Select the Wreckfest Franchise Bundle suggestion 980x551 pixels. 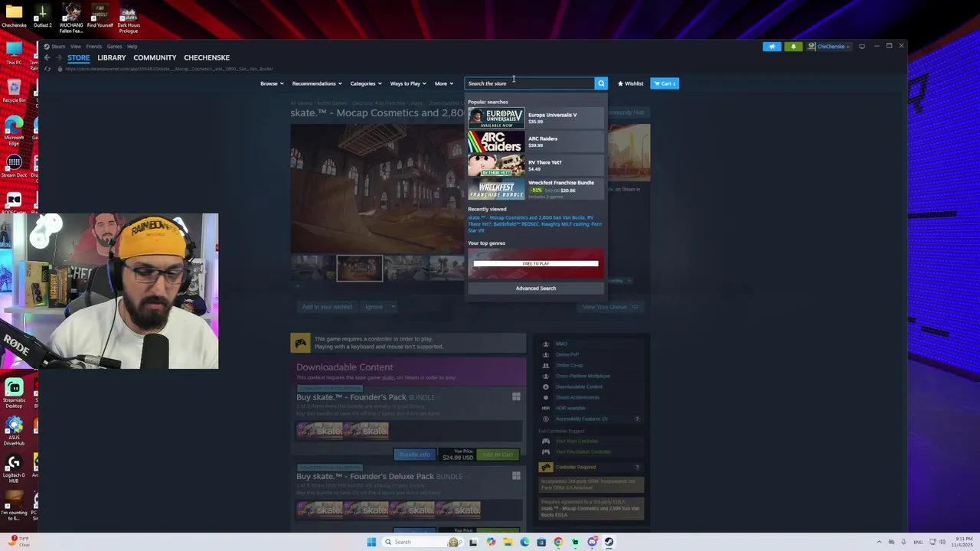pyautogui.click(x=535, y=189)
